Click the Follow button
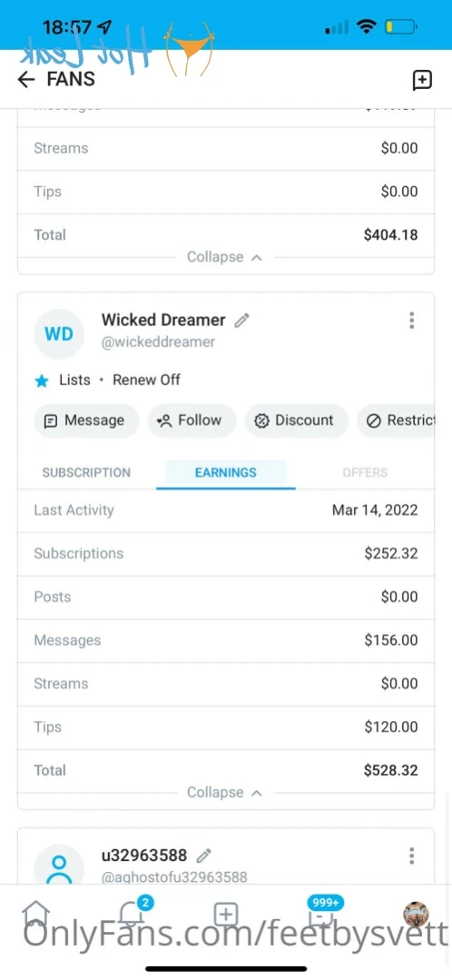 (191, 421)
